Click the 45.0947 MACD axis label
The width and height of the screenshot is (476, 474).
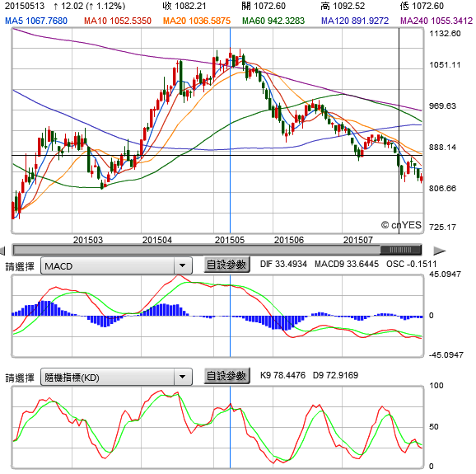point(445,274)
